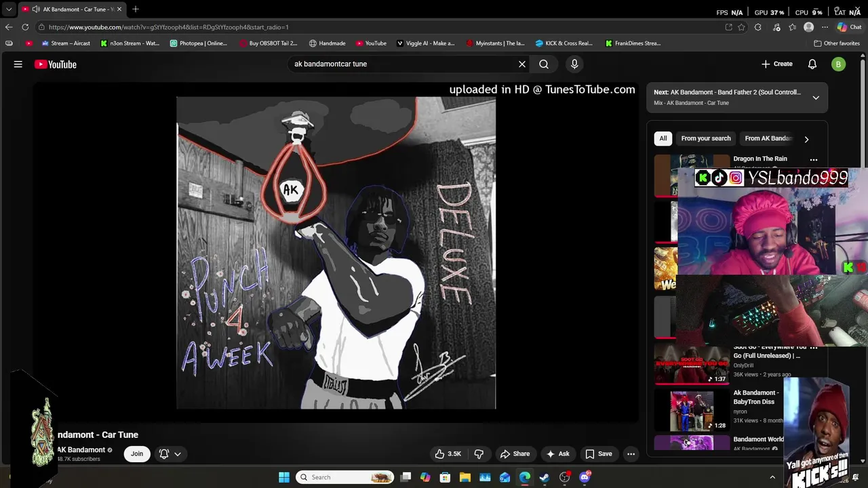
Task: Open Other favorites folder
Action: (x=837, y=43)
